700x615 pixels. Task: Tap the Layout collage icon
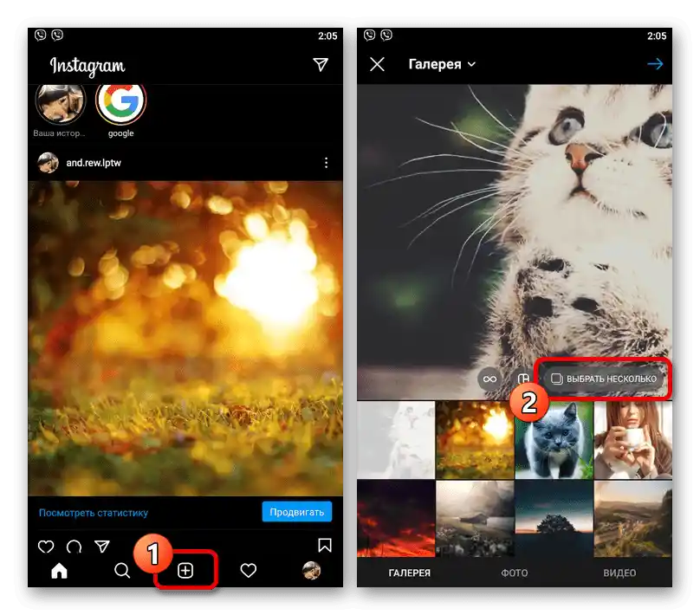(522, 379)
